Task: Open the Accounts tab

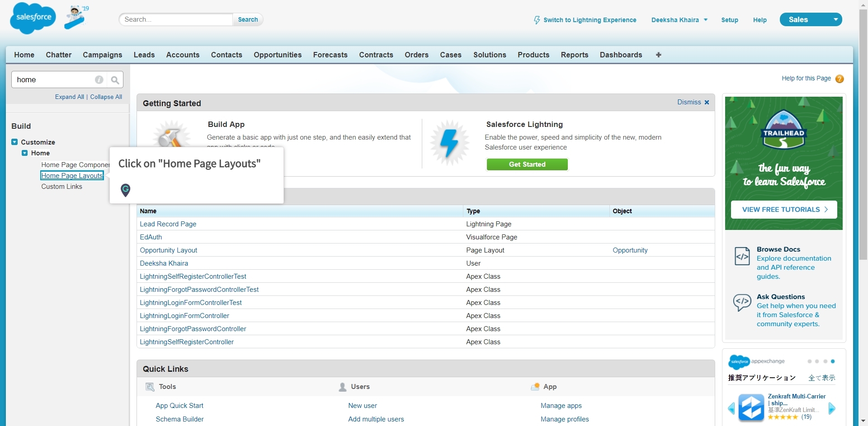Action: (183, 55)
